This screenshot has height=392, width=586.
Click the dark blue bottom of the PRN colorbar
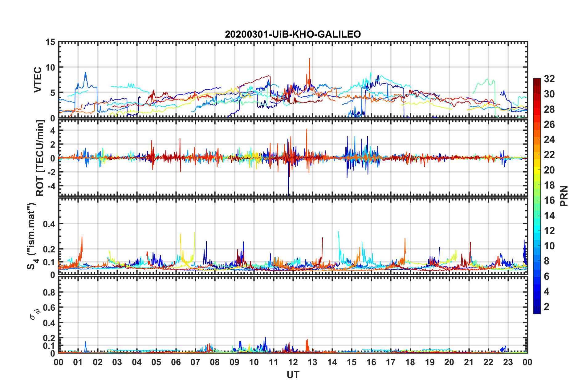pos(537,310)
